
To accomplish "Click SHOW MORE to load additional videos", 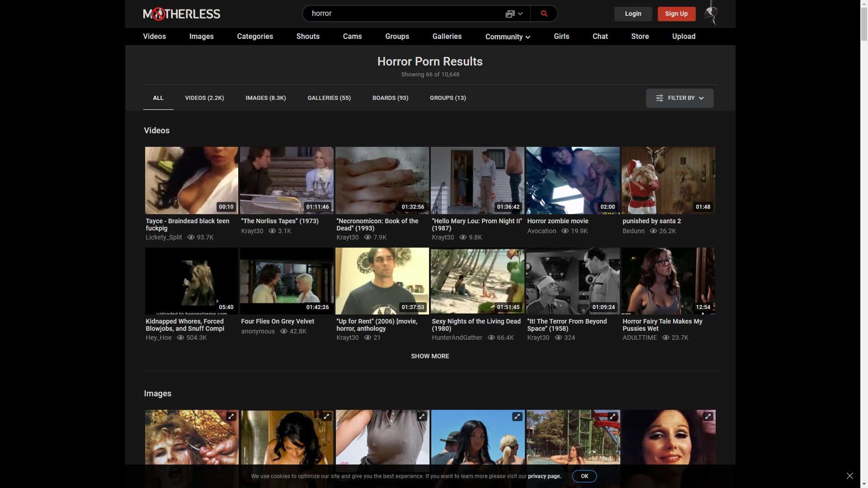I will tap(430, 356).
